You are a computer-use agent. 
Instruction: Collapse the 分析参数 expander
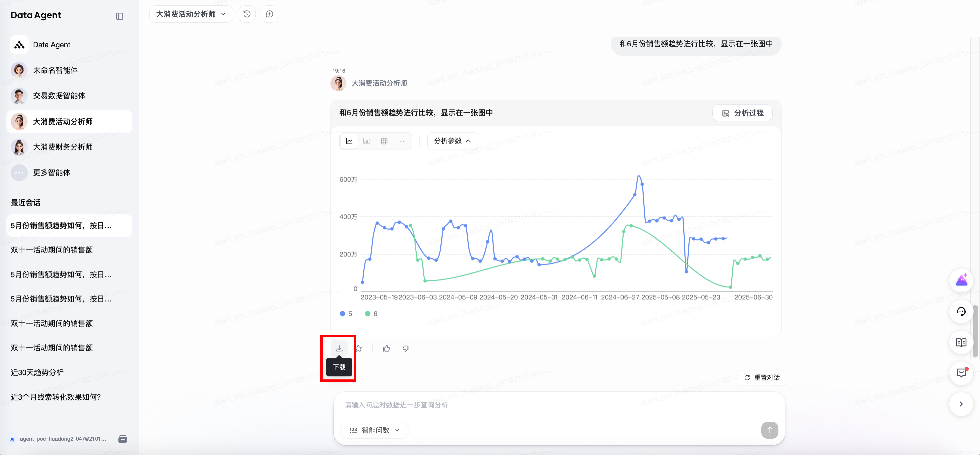(x=452, y=141)
